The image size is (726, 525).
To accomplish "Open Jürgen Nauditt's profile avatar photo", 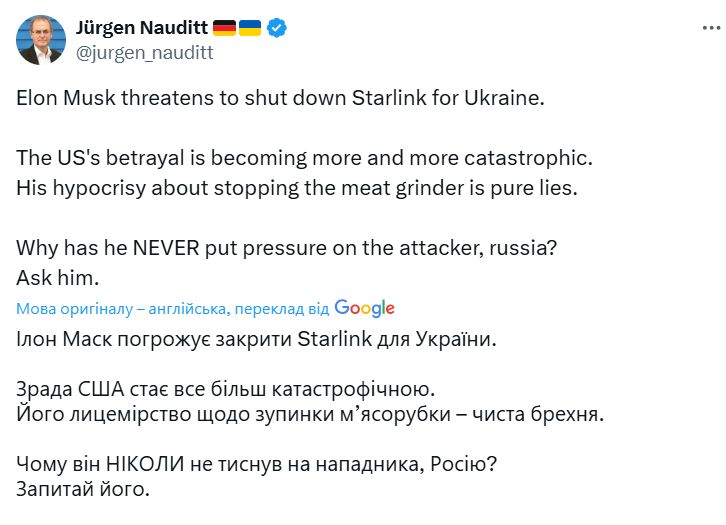I will pyautogui.click(x=41, y=40).
